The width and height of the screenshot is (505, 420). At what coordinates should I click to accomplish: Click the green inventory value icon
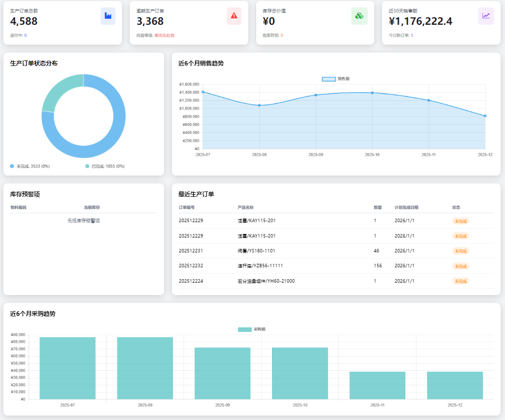pos(359,16)
